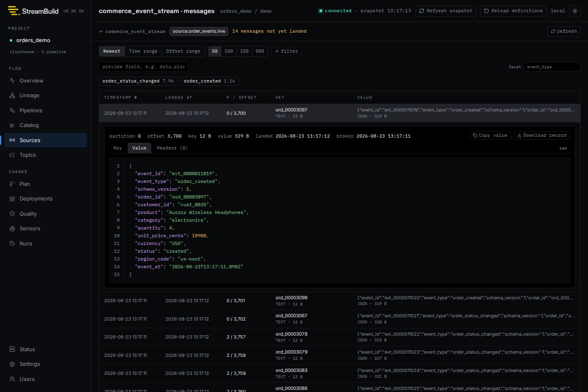Click the refresh button at right

[563, 31]
